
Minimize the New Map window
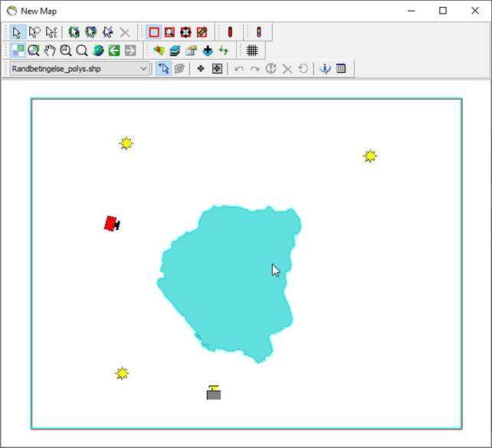pyautogui.click(x=412, y=11)
